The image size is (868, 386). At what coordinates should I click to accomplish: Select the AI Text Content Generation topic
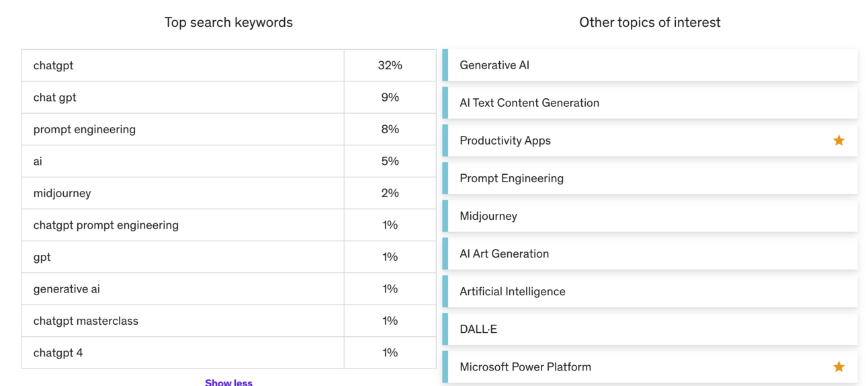tap(529, 103)
